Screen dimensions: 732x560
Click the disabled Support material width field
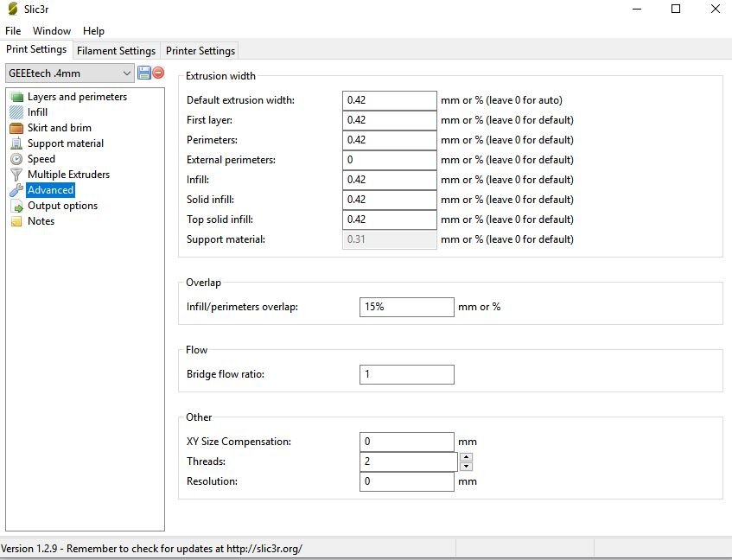click(x=390, y=239)
